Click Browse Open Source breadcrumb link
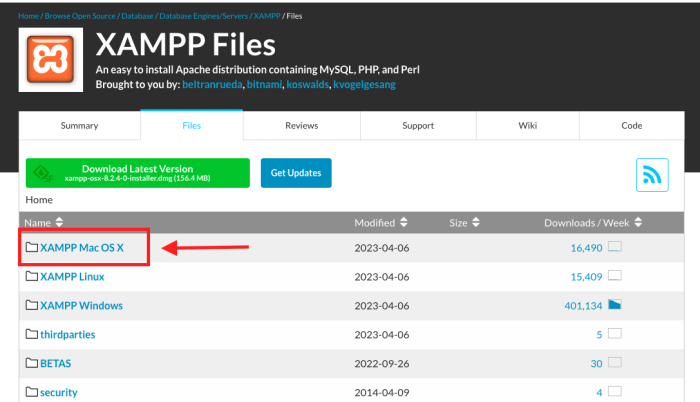This screenshot has width=700, height=402. 80,16
